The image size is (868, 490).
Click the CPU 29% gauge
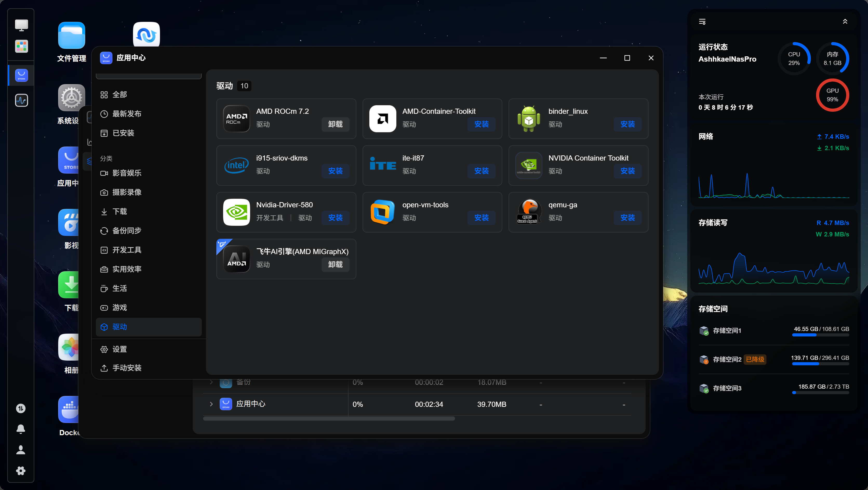click(794, 59)
